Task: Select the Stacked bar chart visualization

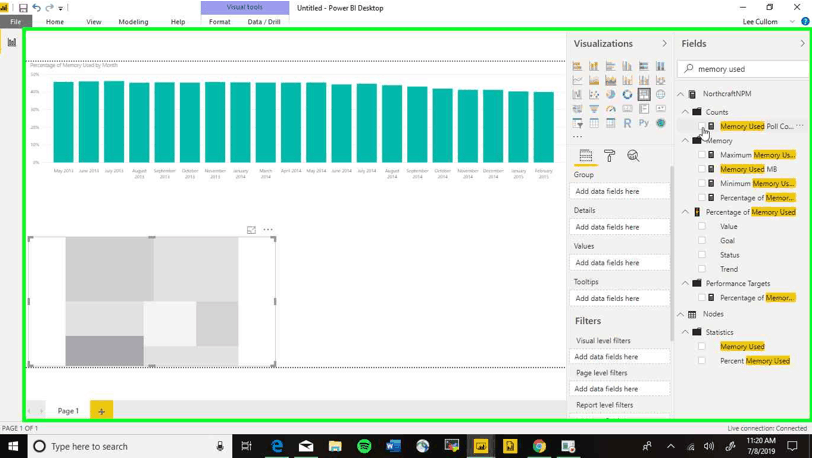Action: click(x=577, y=66)
